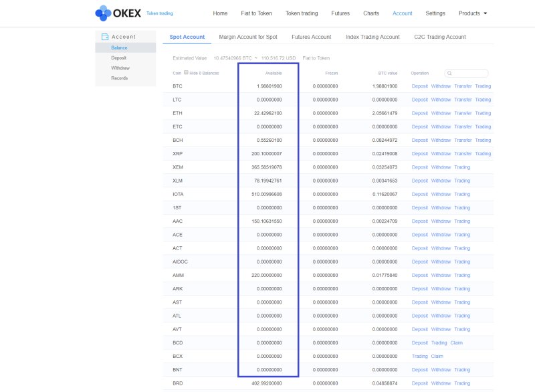Image resolution: width=535 pixels, height=392 pixels.
Task: Click Transfer link for XRP row
Action: coord(463,154)
